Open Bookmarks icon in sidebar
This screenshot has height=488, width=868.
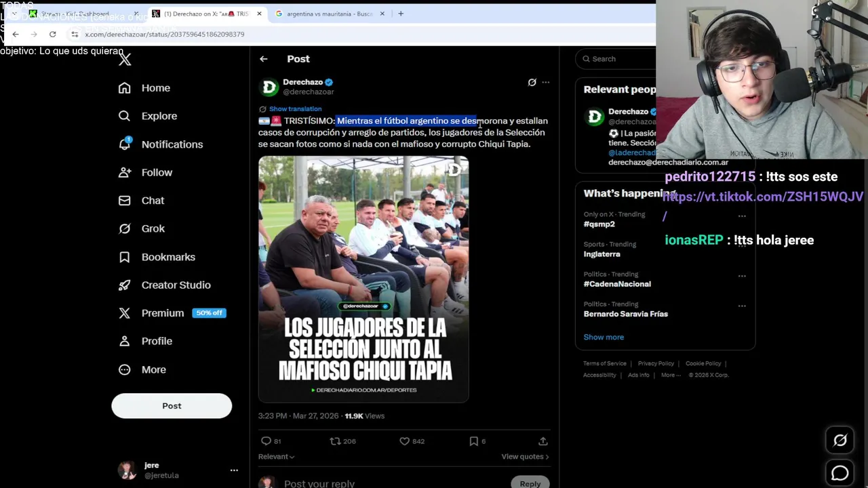click(124, 257)
